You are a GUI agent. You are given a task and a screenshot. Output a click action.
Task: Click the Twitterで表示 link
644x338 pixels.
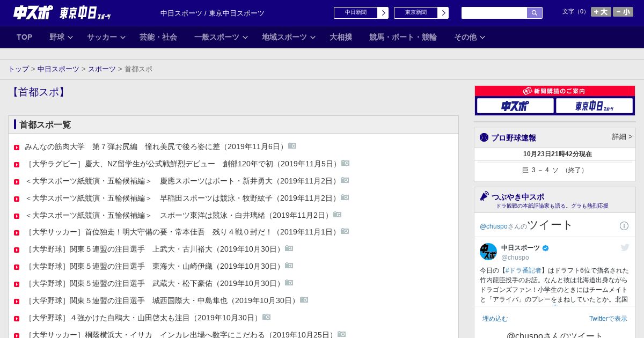[x=608, y=319]
